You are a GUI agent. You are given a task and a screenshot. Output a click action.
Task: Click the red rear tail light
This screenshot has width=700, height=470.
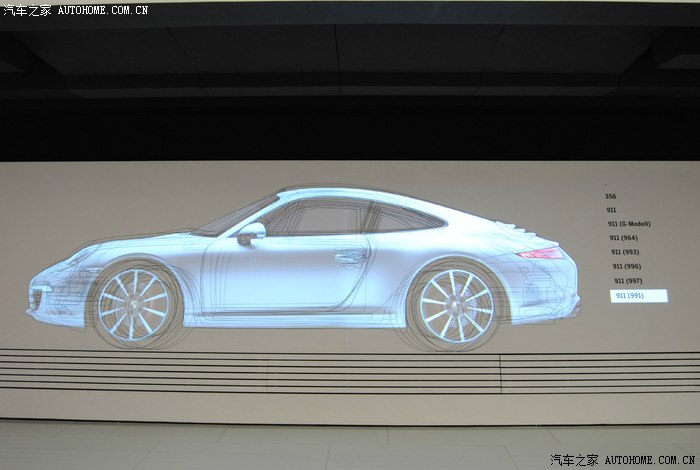click(542, 253)
